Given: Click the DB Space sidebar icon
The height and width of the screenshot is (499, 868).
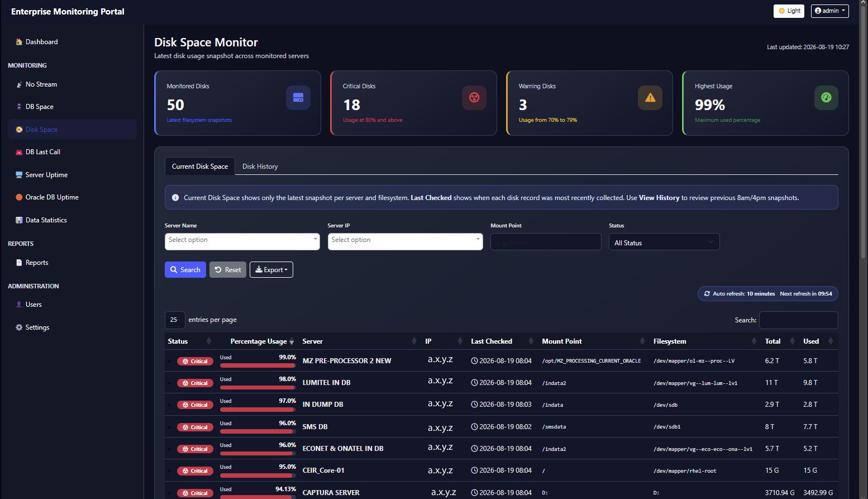Looking at the screenshot, I should (19, 107).
